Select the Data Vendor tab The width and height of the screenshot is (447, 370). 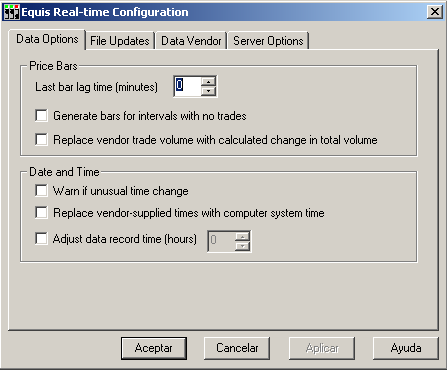[191, 41]
